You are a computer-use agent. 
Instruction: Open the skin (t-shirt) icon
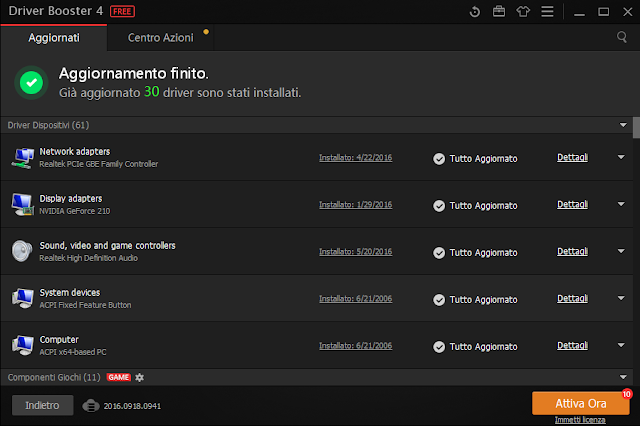coord(523,11)
